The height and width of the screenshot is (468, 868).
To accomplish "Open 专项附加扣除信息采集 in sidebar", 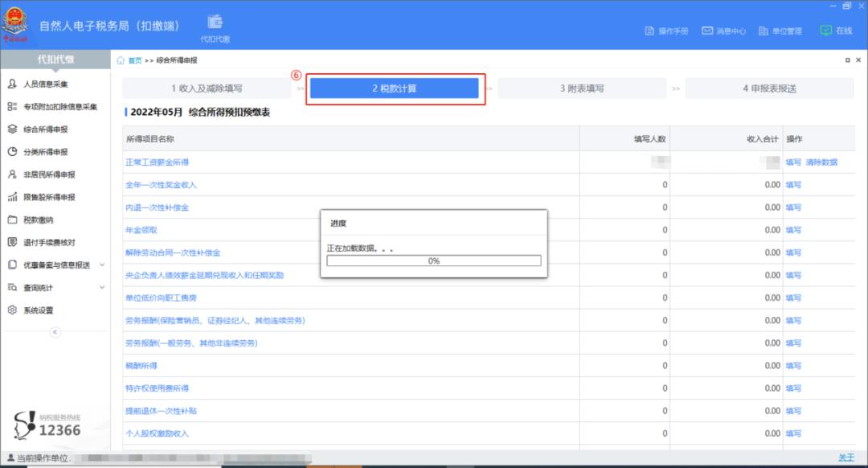I will click(x=59, y=107).
